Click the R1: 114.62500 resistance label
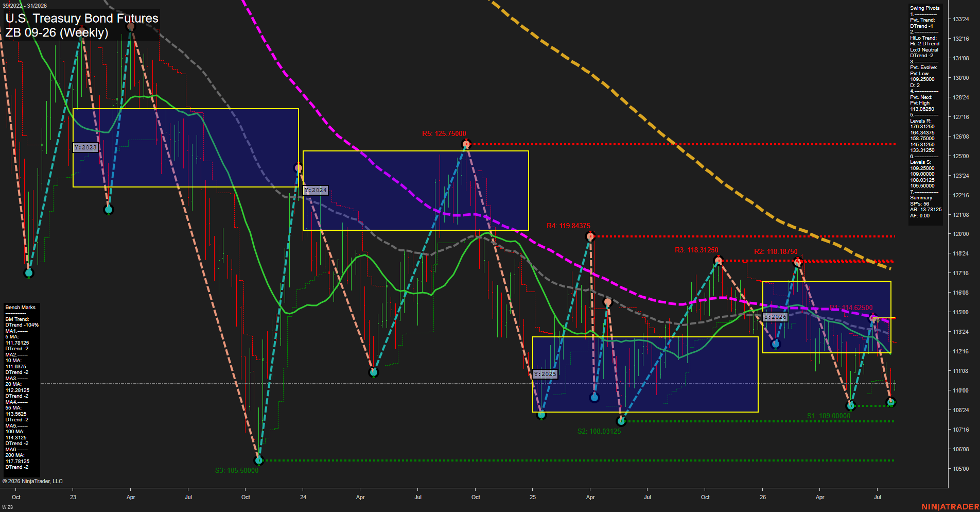This screenshot has width=980, height=512. [851, 308]
